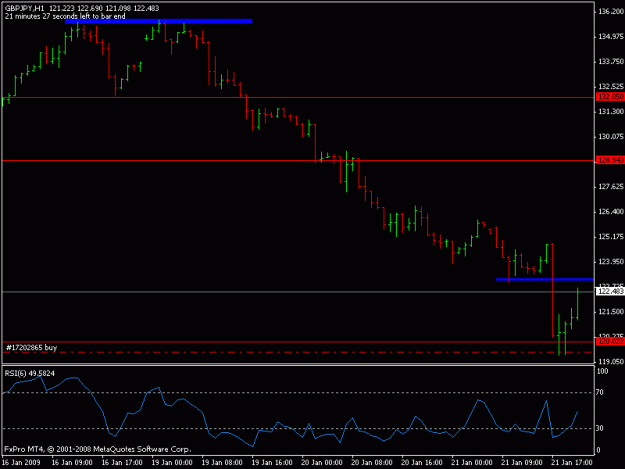Click the 20 Jan 16:00 time label
This screenshot has width=625, height=469.
(422, 463)
